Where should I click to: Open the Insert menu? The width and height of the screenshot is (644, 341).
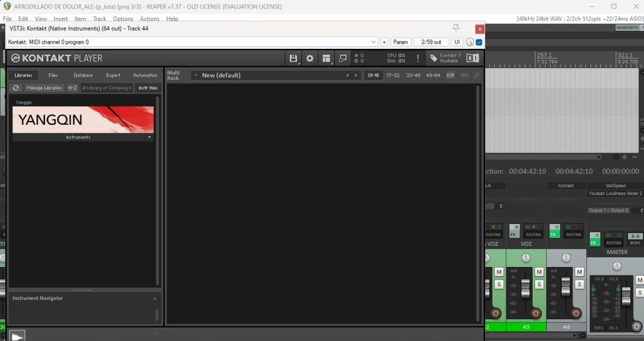[x=61, y=19]
